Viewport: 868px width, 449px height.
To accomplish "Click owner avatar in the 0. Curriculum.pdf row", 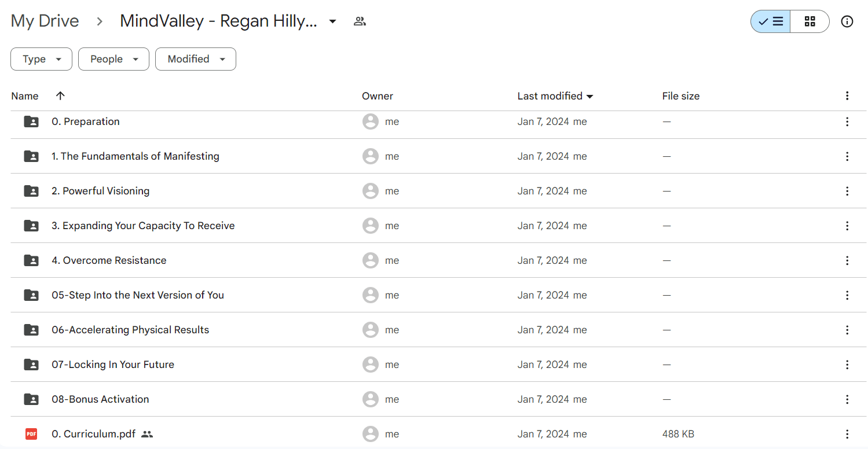I will (x=371, y=434).
